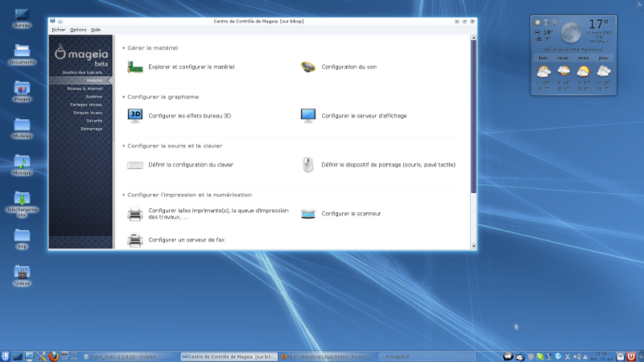Click Définir le dispositif de pointage link

(x=388, y=165)
